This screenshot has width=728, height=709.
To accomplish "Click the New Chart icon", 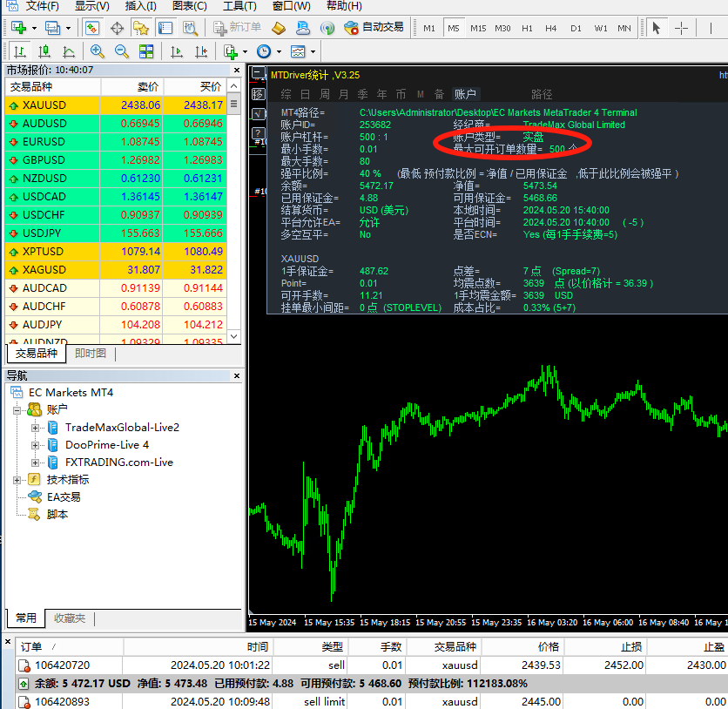I will pos(18,28).
